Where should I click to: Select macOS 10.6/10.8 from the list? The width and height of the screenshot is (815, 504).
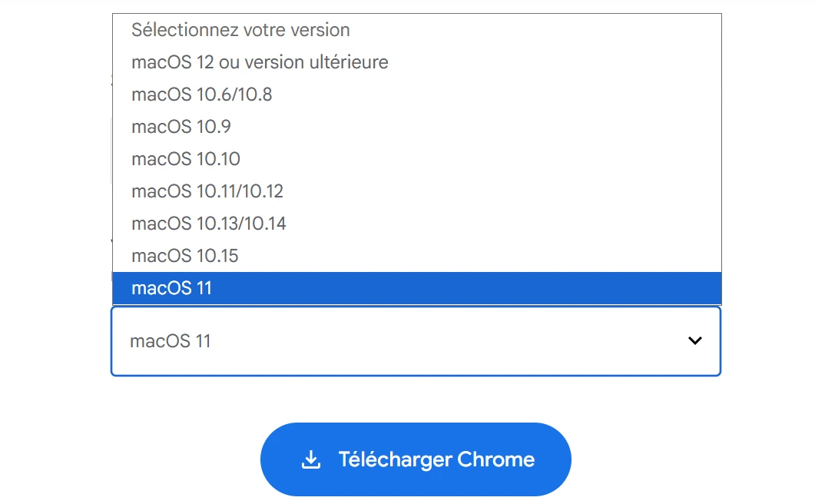(207, 94)
